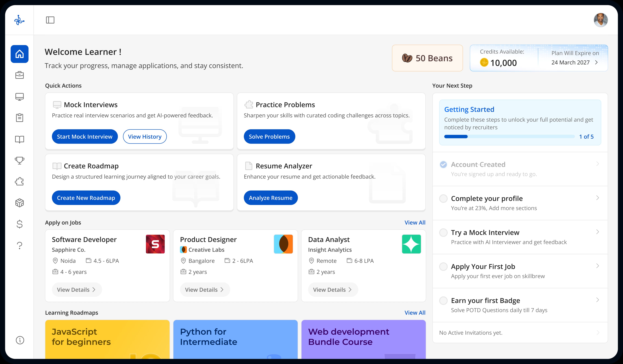Viewport: 623px width, 364px height.
Task: Open View All link for Apply on Jobs
Action: (415, 222)
